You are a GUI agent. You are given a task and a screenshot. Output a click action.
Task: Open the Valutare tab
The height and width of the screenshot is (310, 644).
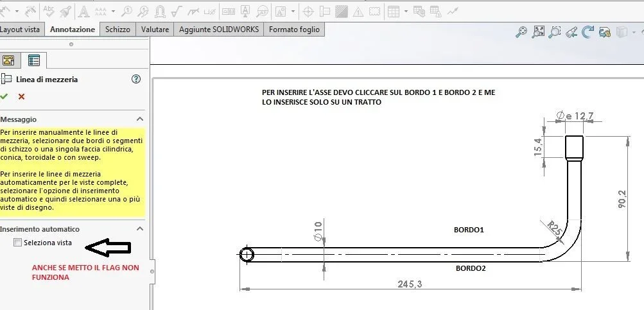pyautogui.click(x=155, y=30)
